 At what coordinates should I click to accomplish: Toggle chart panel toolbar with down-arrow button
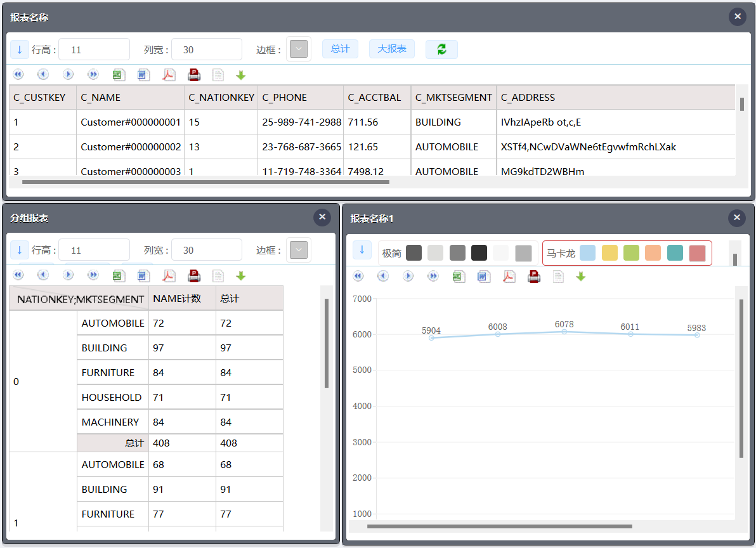362,250
